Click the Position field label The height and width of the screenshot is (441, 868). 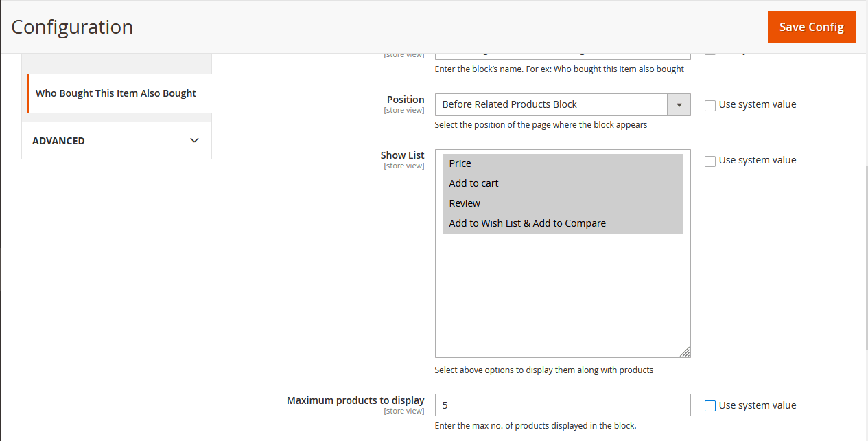click(406, 100)
